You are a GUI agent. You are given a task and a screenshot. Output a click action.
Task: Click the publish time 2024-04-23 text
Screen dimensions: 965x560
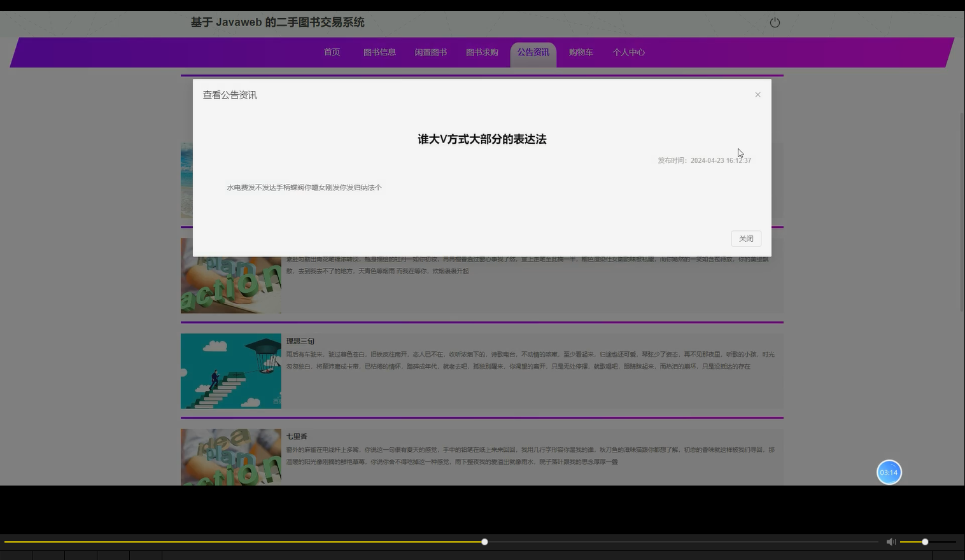click(x=705, y=160)
